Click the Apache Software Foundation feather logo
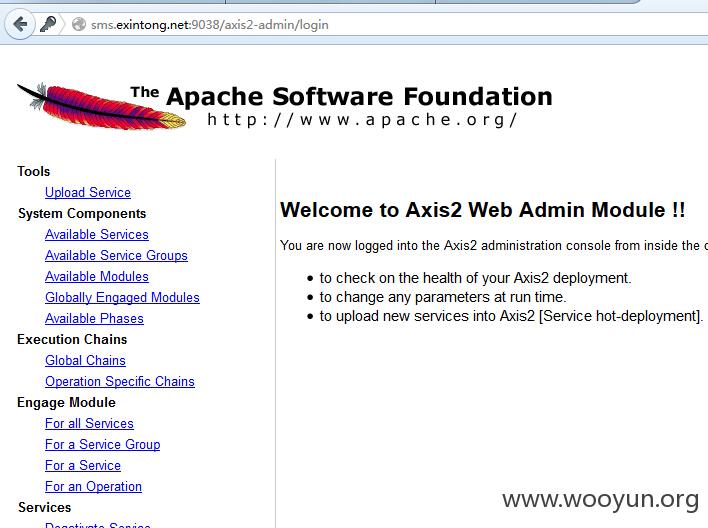Viewport: 708px width, 528px height. [102, 105]
